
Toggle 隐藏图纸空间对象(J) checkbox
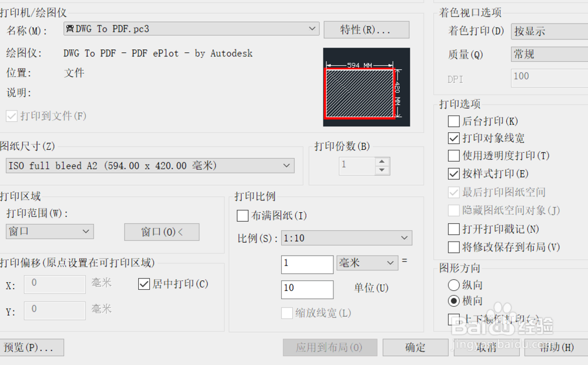click(454, 210)
